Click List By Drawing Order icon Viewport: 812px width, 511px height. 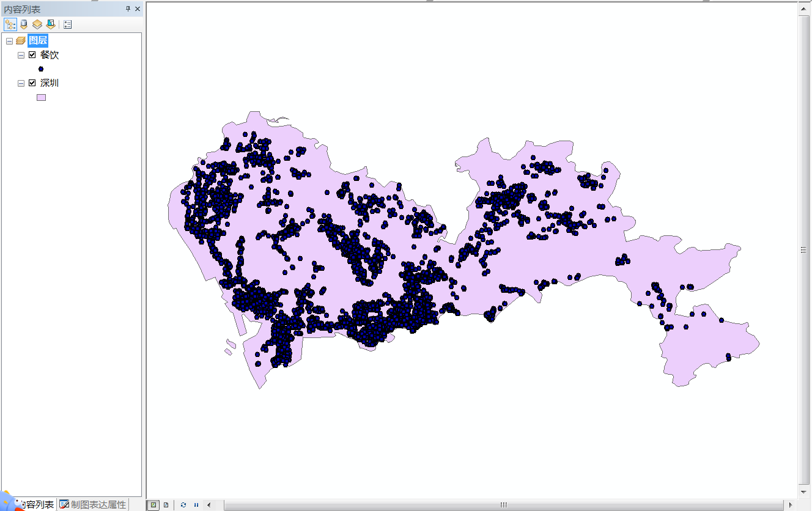point(10,24)
